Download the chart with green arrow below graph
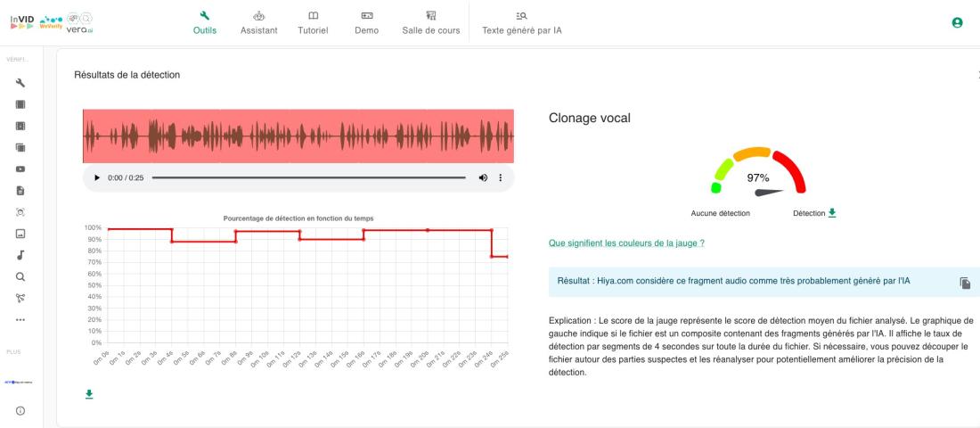The height and width of the screenshot is (428, 980). coord(89,393)
